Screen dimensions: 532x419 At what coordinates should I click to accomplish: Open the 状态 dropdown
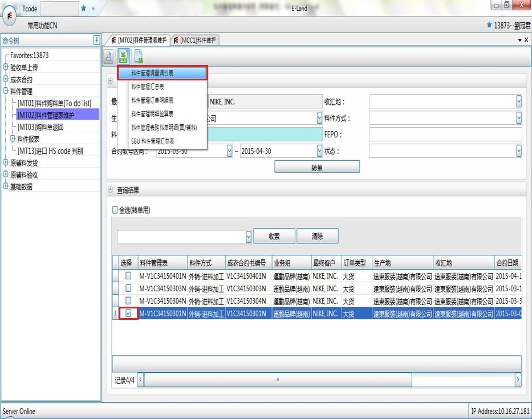tap(518, 151)
